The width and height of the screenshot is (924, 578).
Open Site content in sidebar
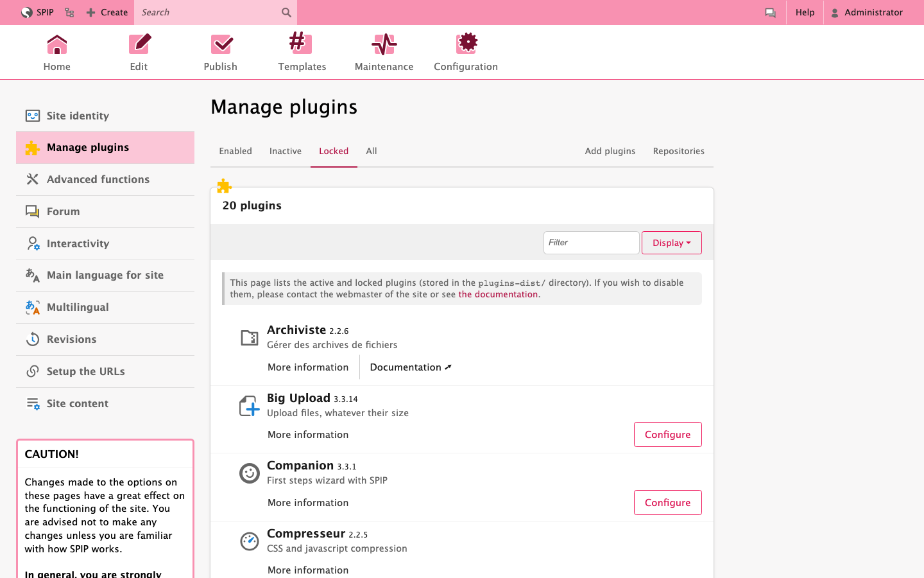click(x=105, y=404)
